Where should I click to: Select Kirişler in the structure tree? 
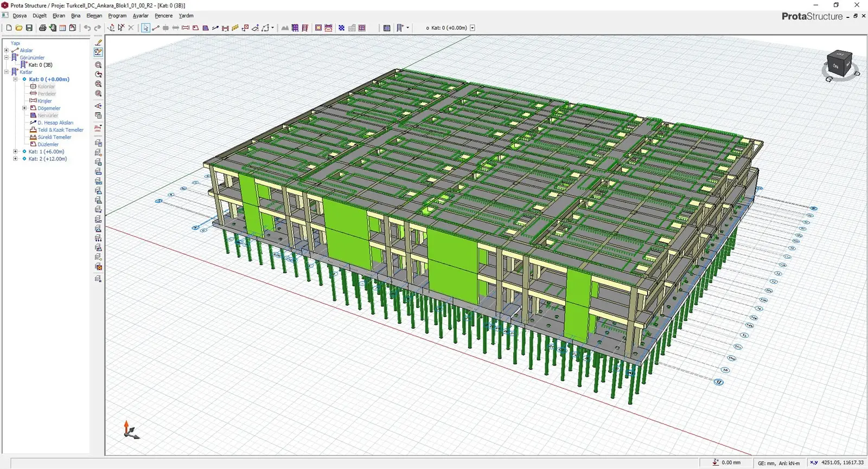point(44,101)
